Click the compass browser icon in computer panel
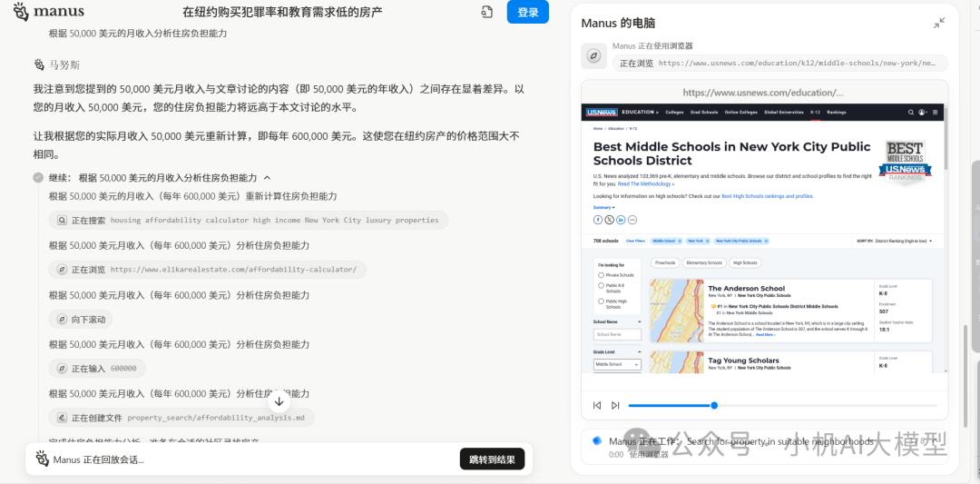 click(x=593, y=56)
